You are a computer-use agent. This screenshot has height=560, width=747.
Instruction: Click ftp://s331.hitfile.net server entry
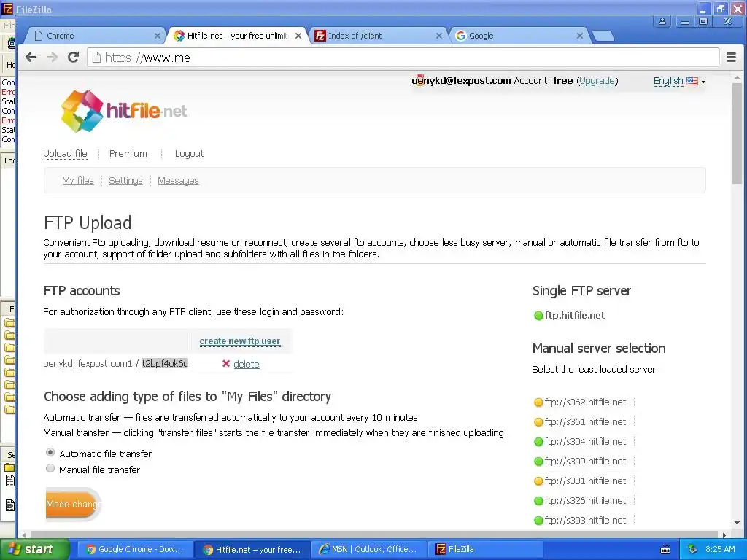[585, 481]
